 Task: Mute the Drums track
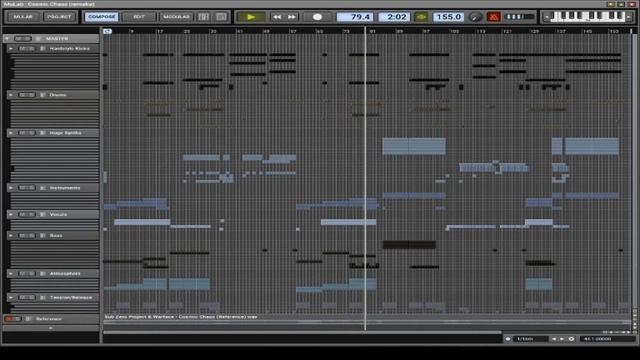click(x=23, y=95)
